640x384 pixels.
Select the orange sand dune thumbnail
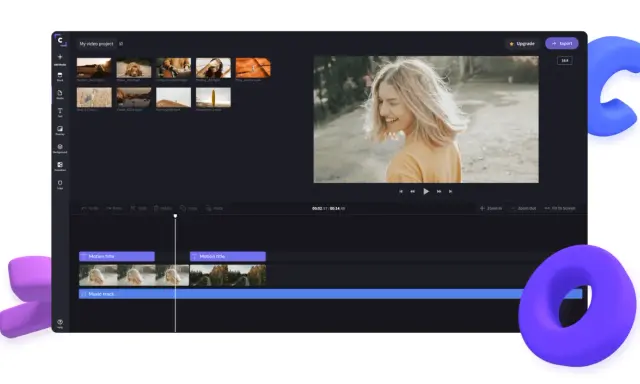[x=253, y=68]
